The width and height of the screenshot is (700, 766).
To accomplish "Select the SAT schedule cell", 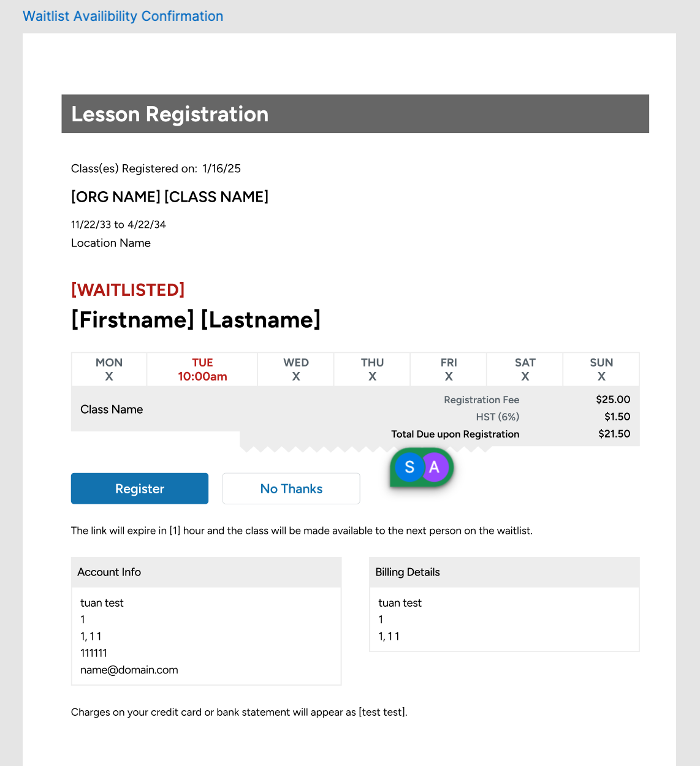I will (525, 370).
